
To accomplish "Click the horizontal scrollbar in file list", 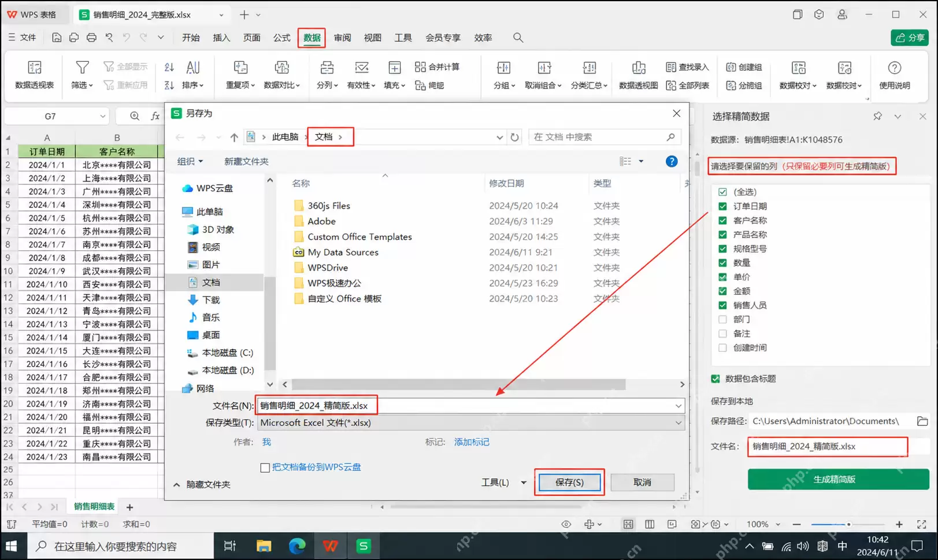I will click(458, 384).
